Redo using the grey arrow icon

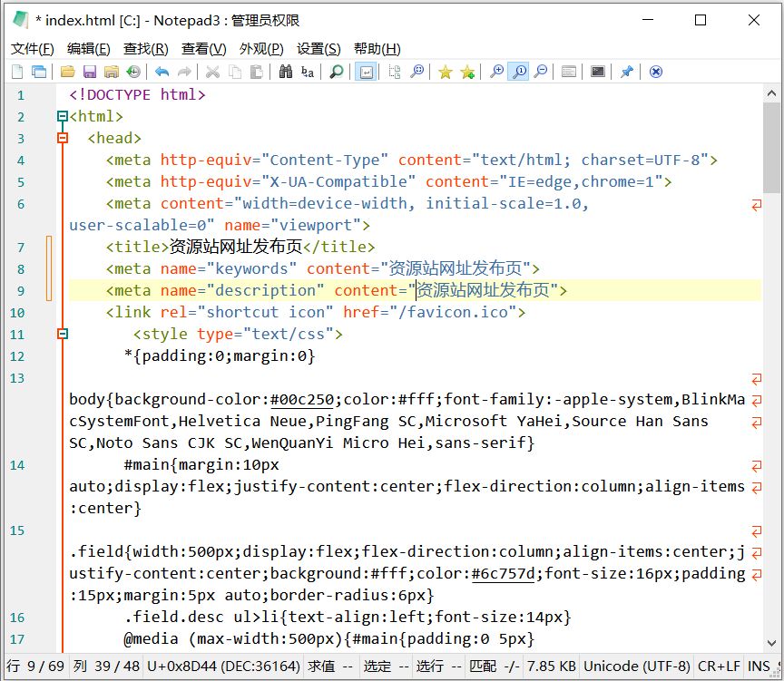[184, 72]
